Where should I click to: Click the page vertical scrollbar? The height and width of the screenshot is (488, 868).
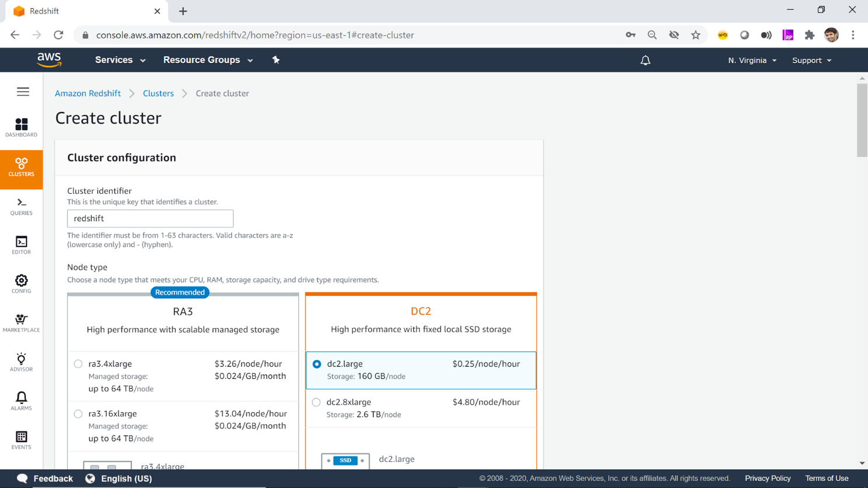pyautogui.click(x=862, y=120)
